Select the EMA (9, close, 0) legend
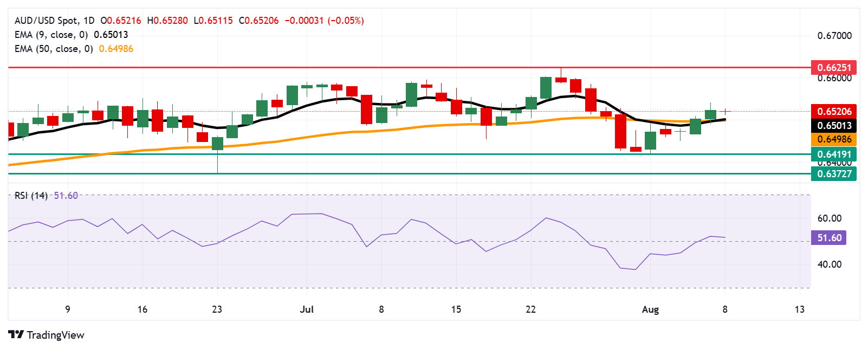The image size is (868, 349). coord(51,35)
